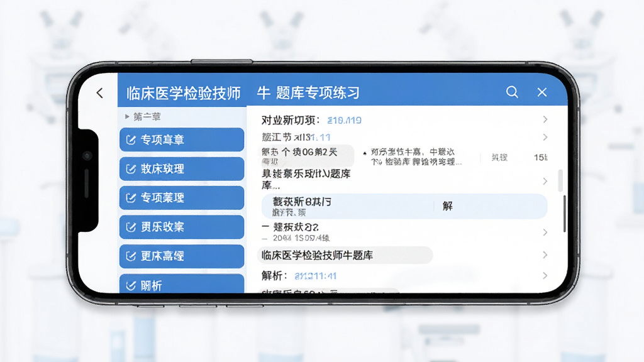The image size is (644, 362).
Task: Select the 专项享章 sidebar button
Action: click(x=182, y=140)
